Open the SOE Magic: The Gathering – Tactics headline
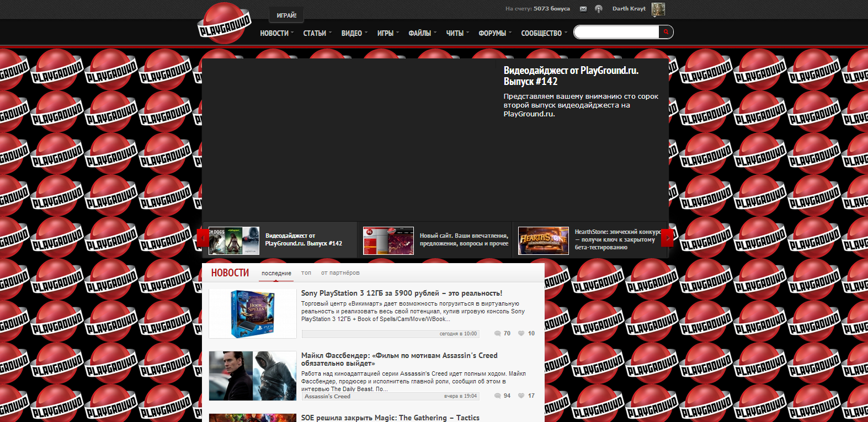868x422 pixels. coord(390,418)
